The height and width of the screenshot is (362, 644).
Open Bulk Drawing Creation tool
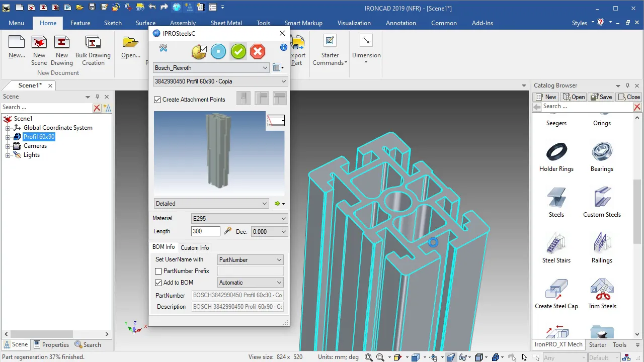click(x=93, y=51)
